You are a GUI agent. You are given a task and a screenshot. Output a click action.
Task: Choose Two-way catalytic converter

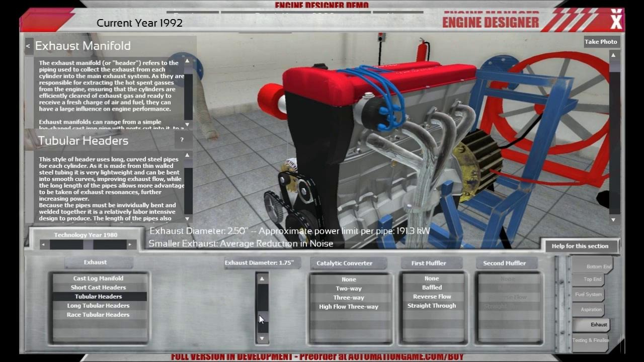click(x=349, y=288)
